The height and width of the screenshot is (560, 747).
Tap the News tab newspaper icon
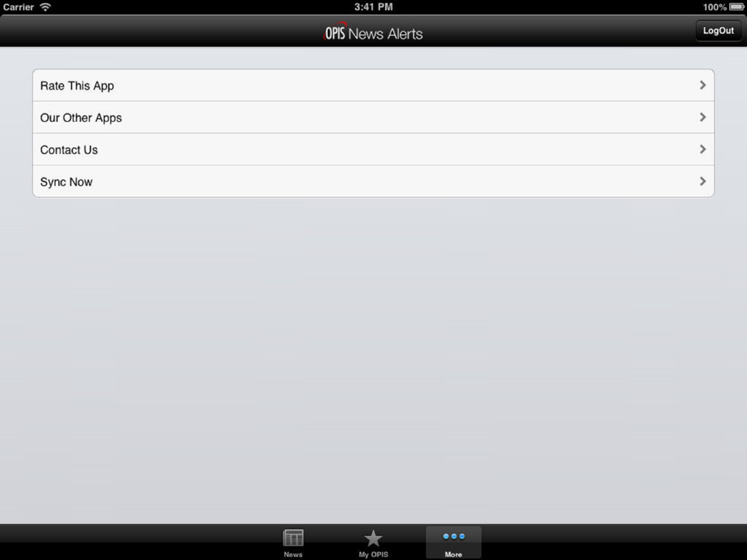pyautogui.click(x=293, y=538)
